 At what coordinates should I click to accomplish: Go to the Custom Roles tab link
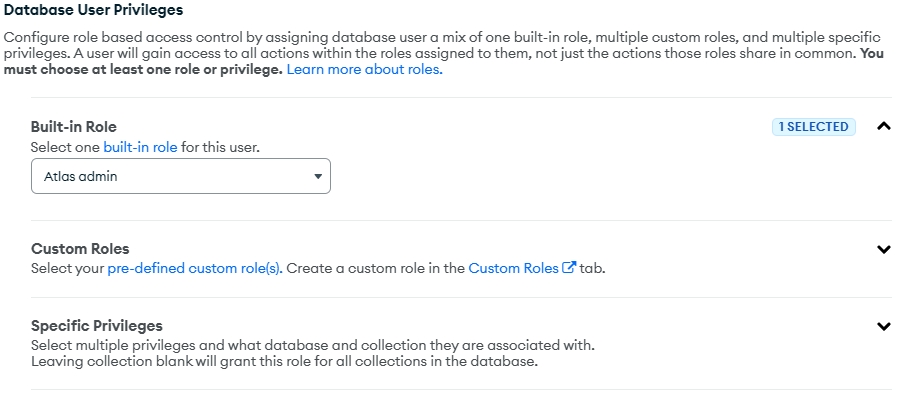tap(513, 268)
